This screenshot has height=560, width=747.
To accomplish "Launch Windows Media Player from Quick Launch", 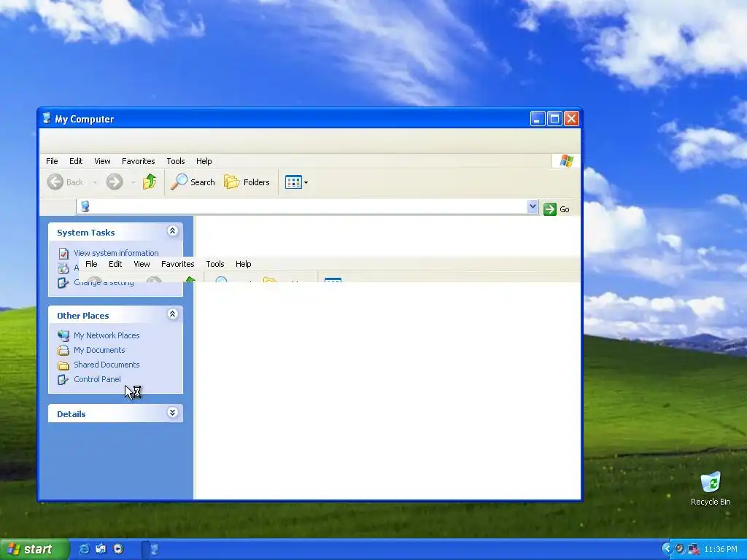I will click(118, 549).
